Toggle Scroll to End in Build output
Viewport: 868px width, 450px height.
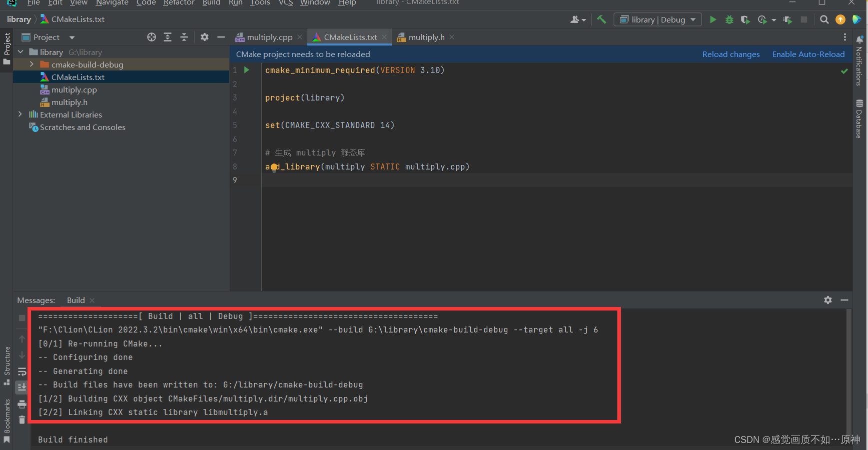[22, 387]
